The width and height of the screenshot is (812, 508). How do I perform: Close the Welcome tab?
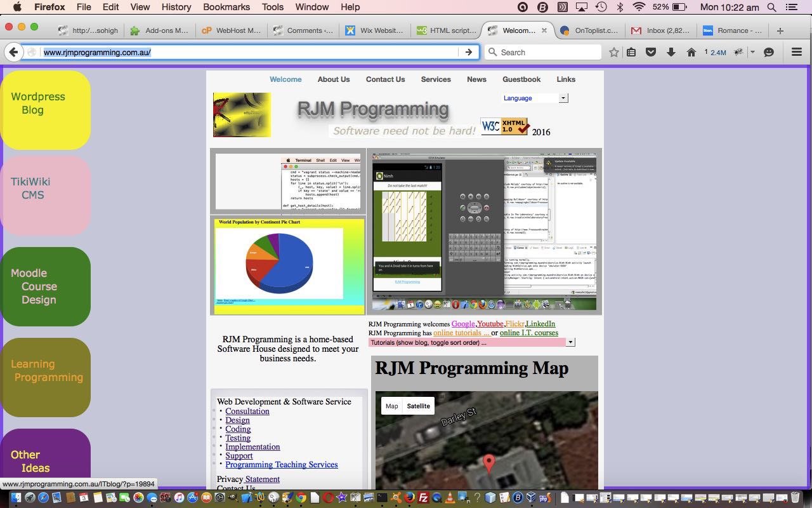[x=544, y=30]
